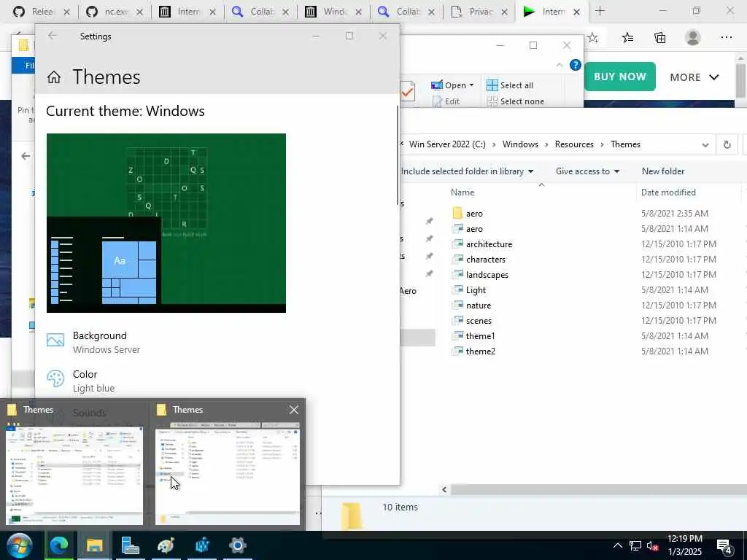Refresh the Themes folder address bar
This screenshot has width=747, height=560.
click(727, 145)
